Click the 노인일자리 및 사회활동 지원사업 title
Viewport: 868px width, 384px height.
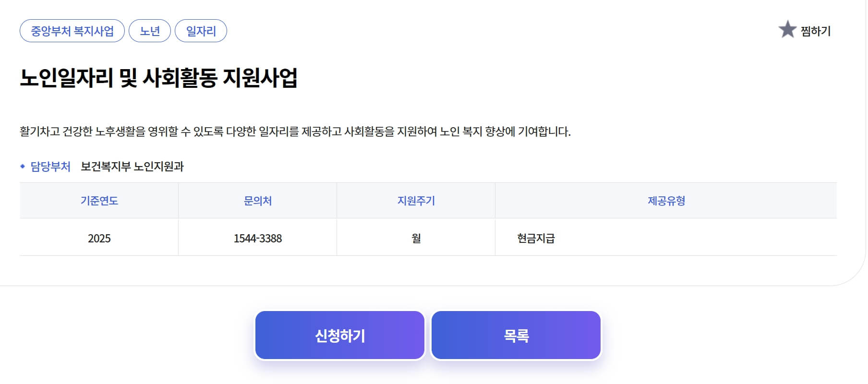pos(158,78)
